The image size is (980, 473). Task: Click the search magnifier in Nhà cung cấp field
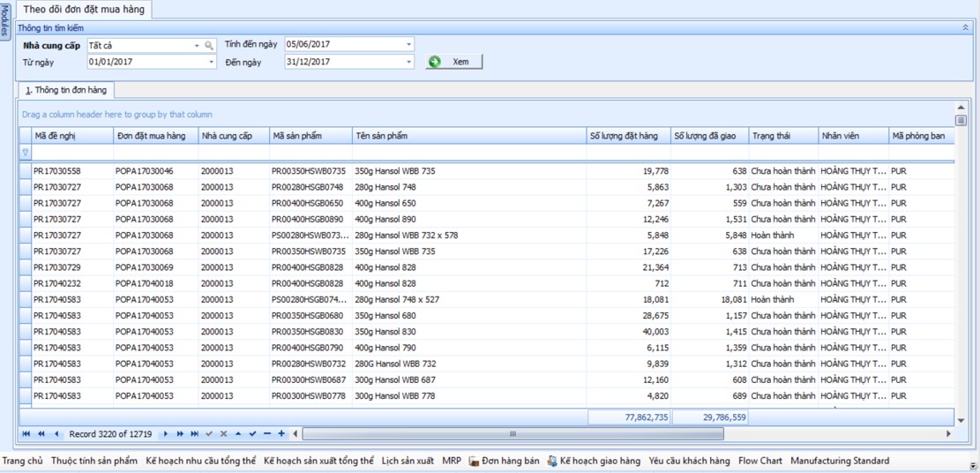[x=209, y=45]
